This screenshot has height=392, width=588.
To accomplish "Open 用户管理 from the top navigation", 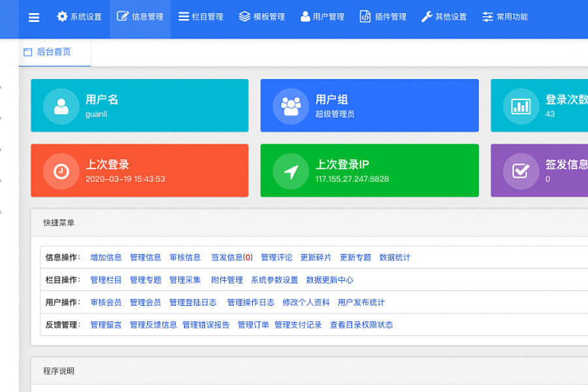I will click(323, 17).
